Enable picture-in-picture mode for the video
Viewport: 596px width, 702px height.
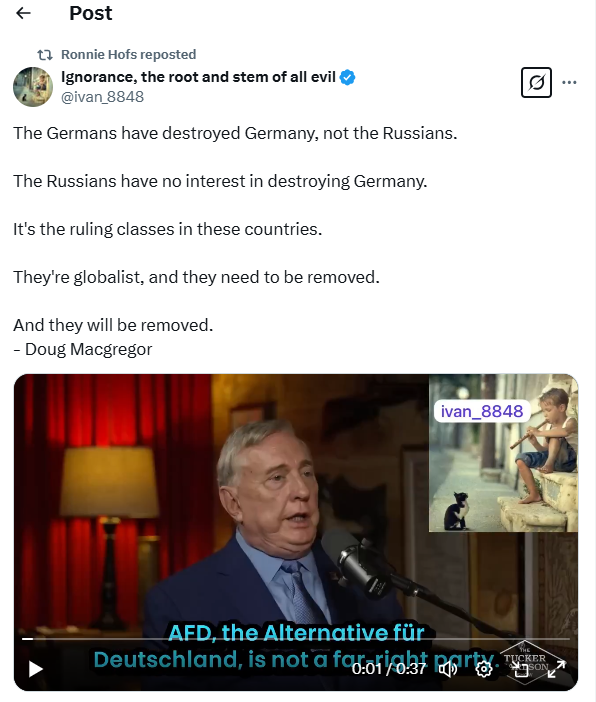click(521, 669)
